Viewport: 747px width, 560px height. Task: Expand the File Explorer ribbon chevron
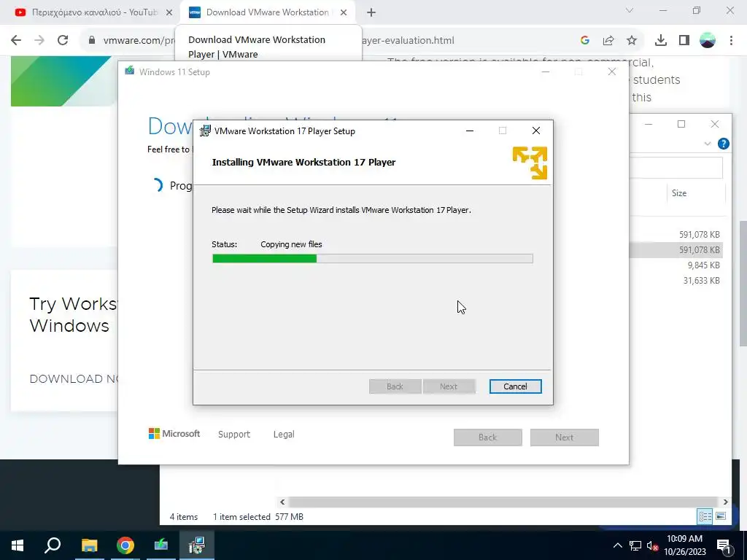[708, 144]
